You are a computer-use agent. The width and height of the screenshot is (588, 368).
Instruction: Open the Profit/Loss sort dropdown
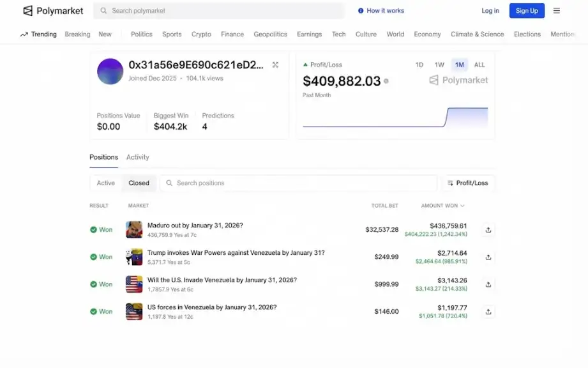coord(468,183)
